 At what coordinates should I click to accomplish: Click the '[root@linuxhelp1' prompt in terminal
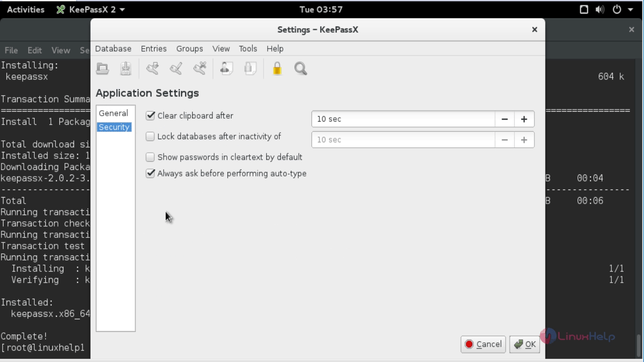pyautogui.click(x=43, y=347)
